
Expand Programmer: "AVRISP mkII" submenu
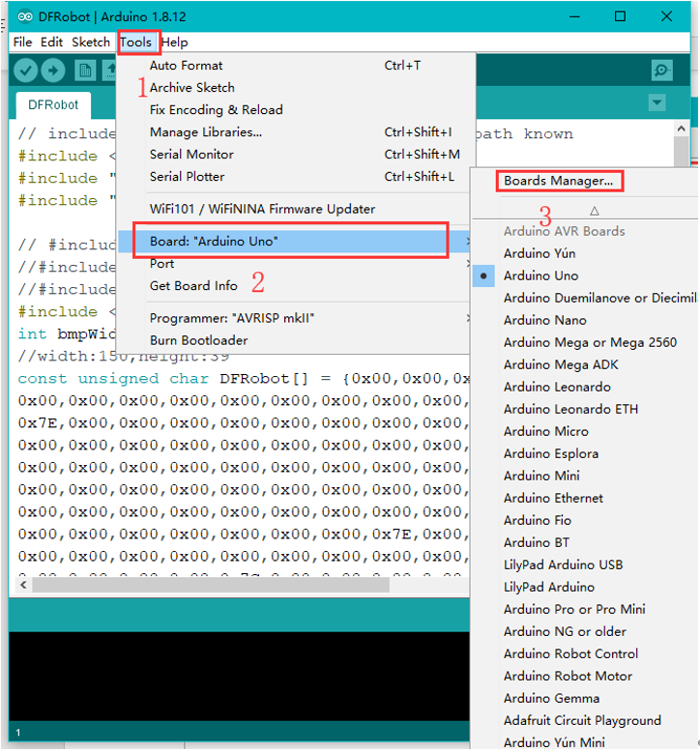point(293,318)
